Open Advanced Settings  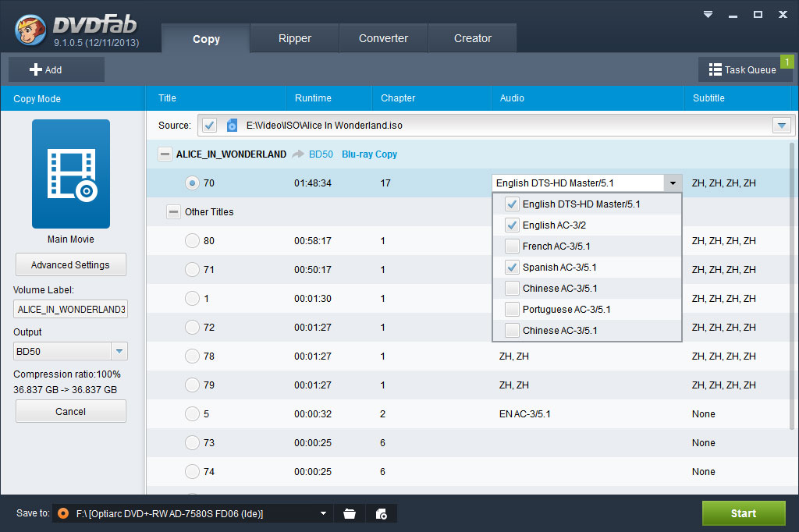click(x=71, y=265)
